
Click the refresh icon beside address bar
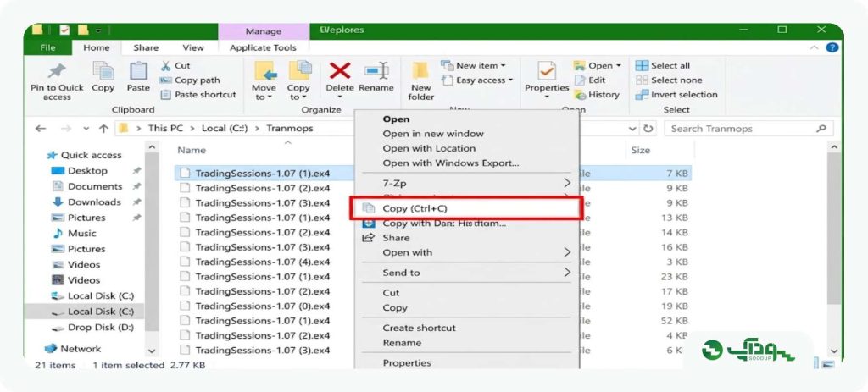point(648,129)
